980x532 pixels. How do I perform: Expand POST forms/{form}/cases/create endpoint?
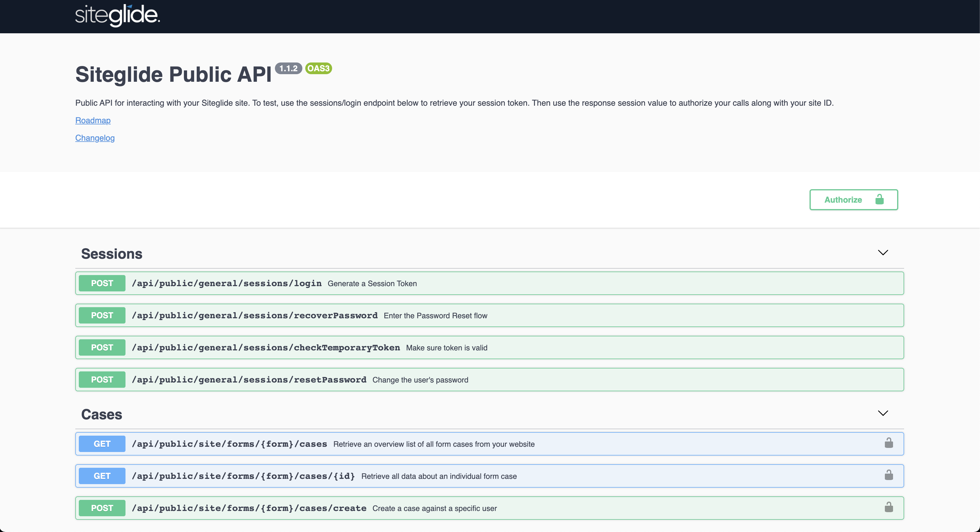coord(489,508)
